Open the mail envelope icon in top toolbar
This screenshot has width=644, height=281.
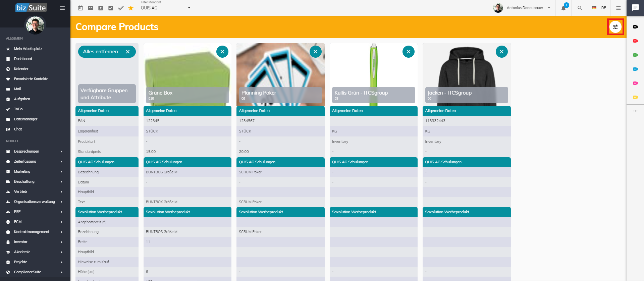pos(91,8)
